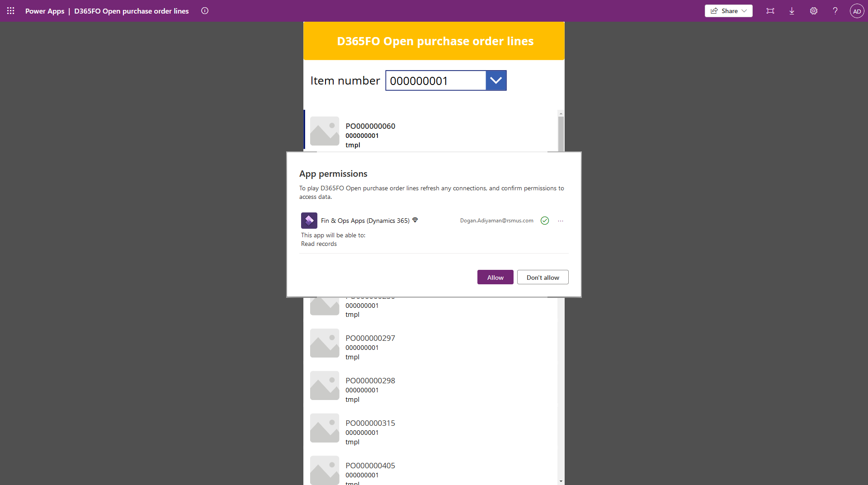The image size is (868, 485).
Task: Open the AD account avatar
Action: 857,11
